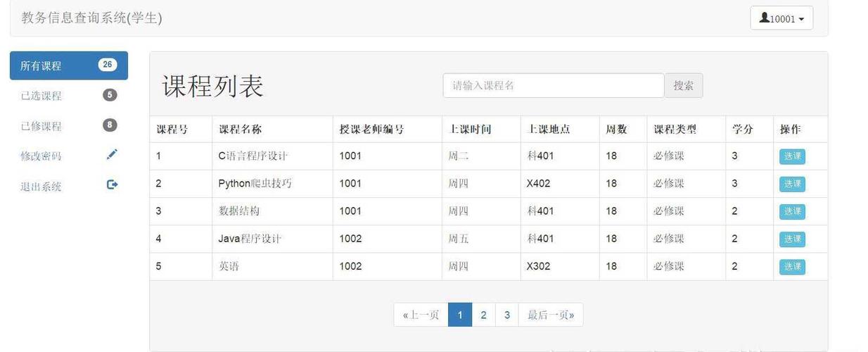Go to the «上一页 previous page

pyautogui.click(x=421, y=315)
